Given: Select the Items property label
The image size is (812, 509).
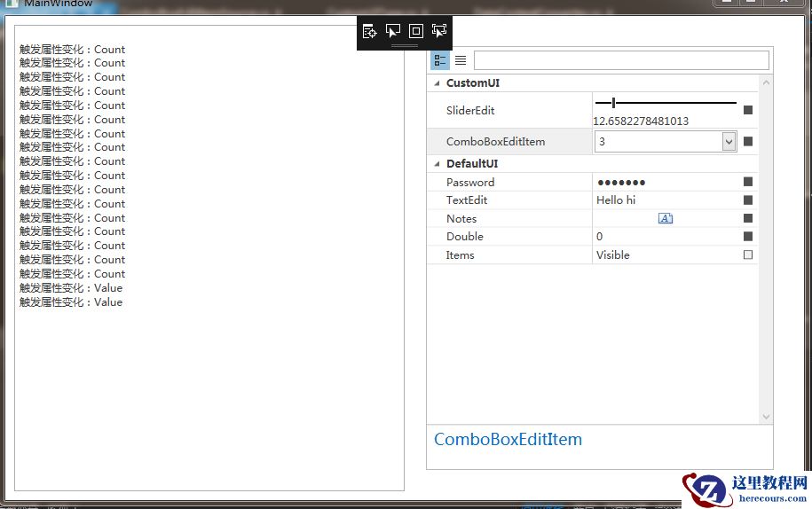Looking at the screenshot, I should [x=460, y=255].
